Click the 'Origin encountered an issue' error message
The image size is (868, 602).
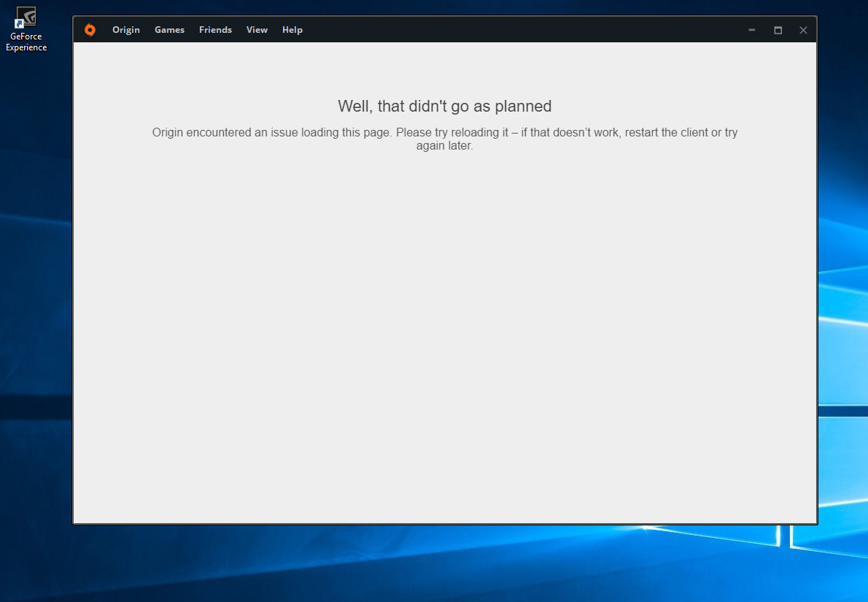coord(444,139)
